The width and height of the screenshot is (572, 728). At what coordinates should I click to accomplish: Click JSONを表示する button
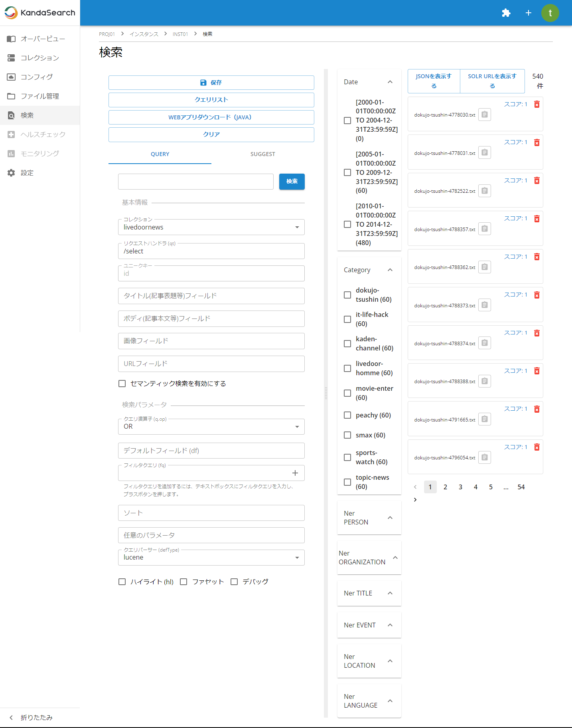(x=434, y=81)
